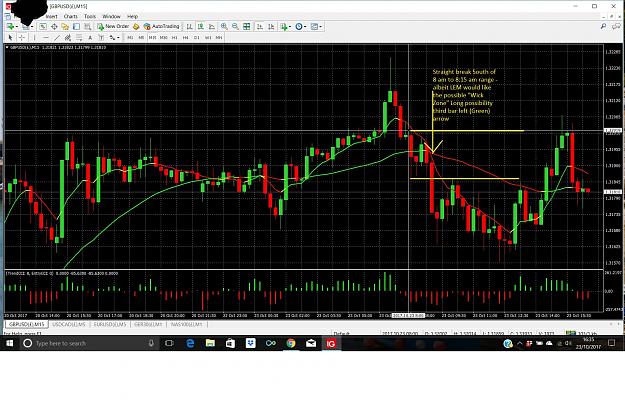Select the M1 timeframe button
This screenshot has width=625, height=400.
[130, 37]
